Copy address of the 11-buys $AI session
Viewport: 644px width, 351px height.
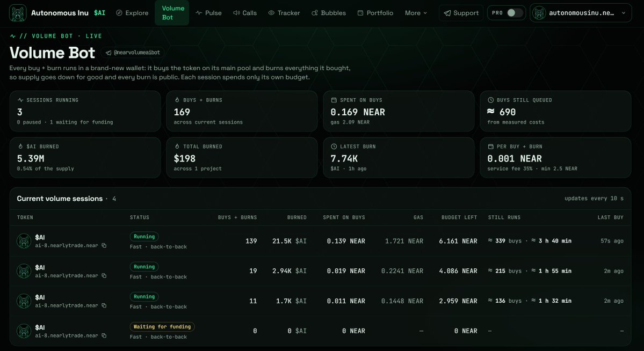coord(104,305)
